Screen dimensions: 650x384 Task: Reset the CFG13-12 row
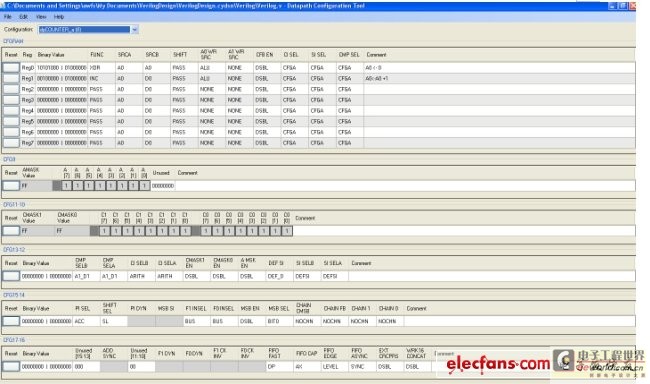coord(11,276)
